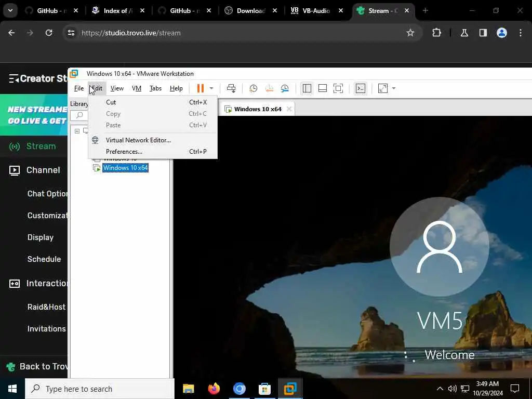Image resolution: width=532 pixels, height=399 pixels.
Task: Open the snapshot manager toolbar icon
Action: [x=285, y=88]
